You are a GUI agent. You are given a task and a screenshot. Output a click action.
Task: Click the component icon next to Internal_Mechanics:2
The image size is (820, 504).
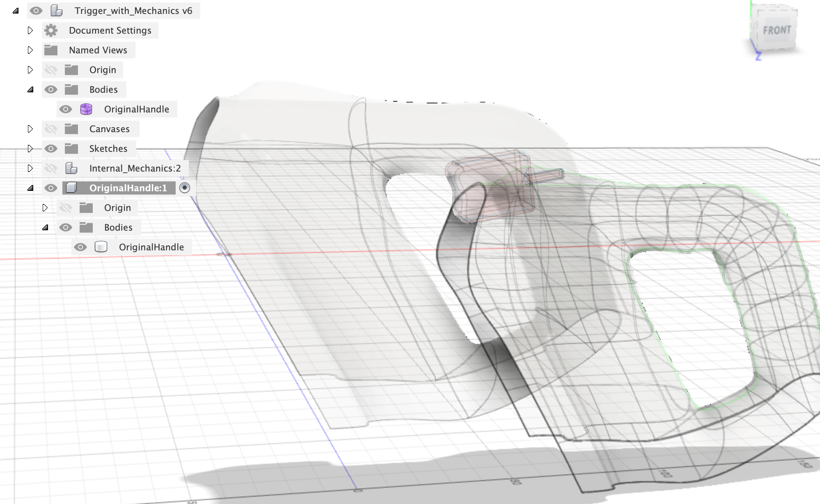coord(71,168)
